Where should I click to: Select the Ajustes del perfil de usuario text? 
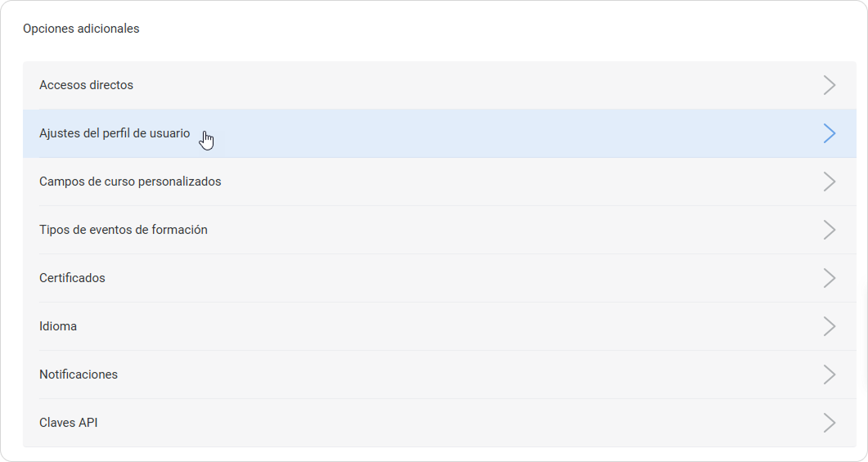pyautogui.click(x=115, y=133)
